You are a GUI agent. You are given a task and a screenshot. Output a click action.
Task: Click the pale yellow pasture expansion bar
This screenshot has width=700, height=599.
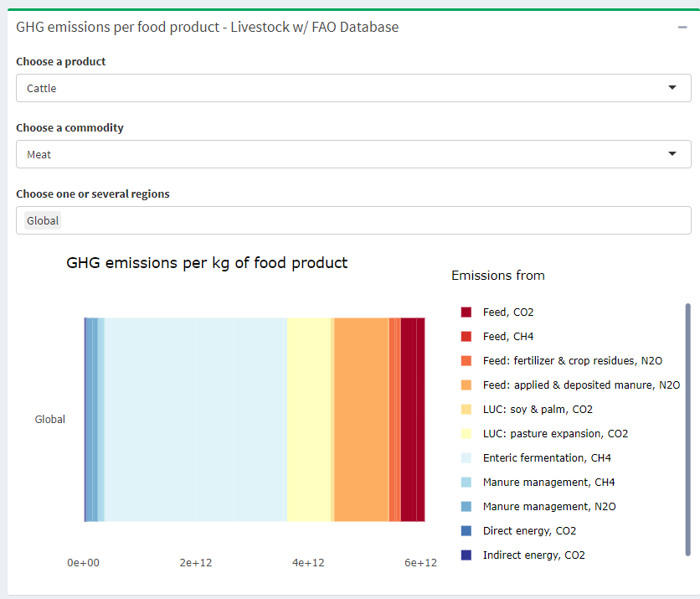309,419
